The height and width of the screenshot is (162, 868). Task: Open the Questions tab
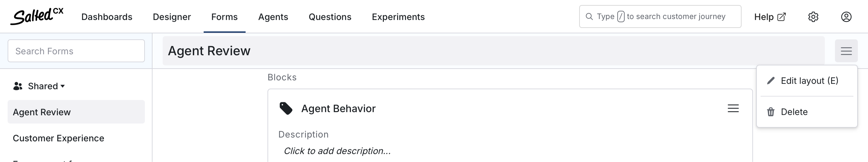[330, 17]
